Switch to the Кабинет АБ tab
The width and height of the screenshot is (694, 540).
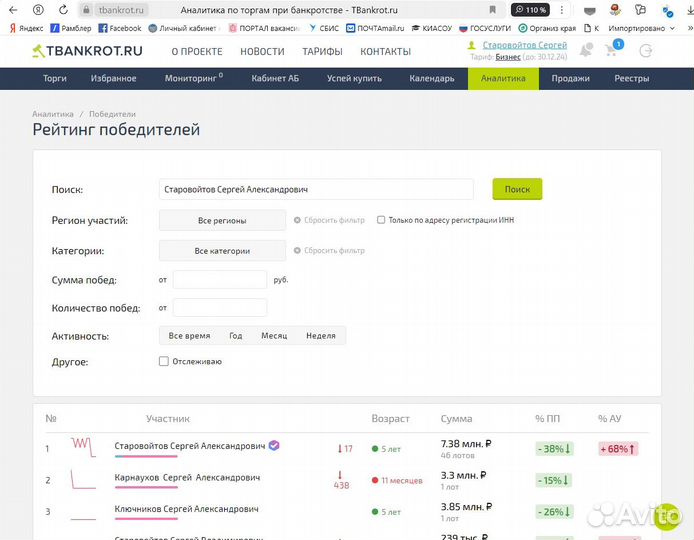click(275, 78)
